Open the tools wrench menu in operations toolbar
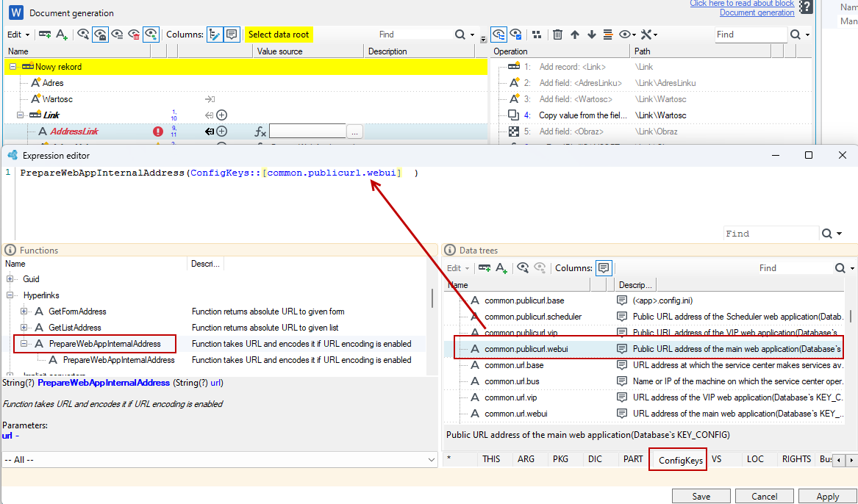The image size is (858, 504). (x=648, y=35)
